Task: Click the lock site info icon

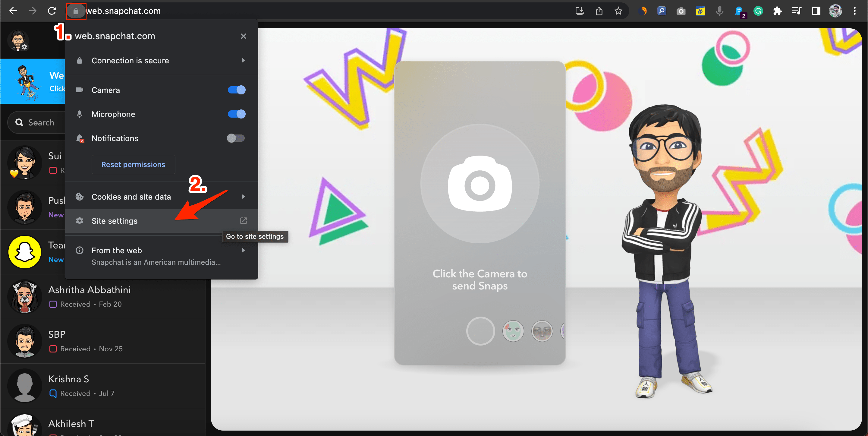Action: (76, 11)
